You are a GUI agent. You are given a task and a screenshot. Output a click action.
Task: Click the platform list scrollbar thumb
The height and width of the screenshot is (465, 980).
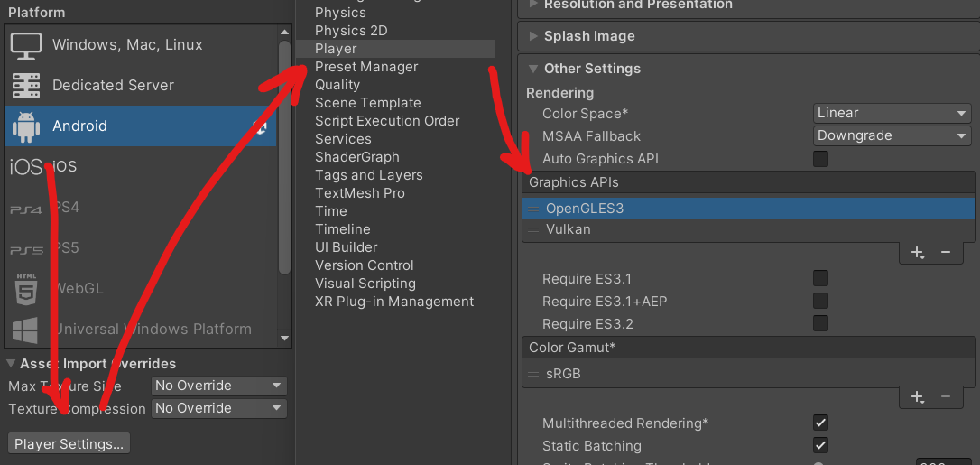[x=284, y=157]
